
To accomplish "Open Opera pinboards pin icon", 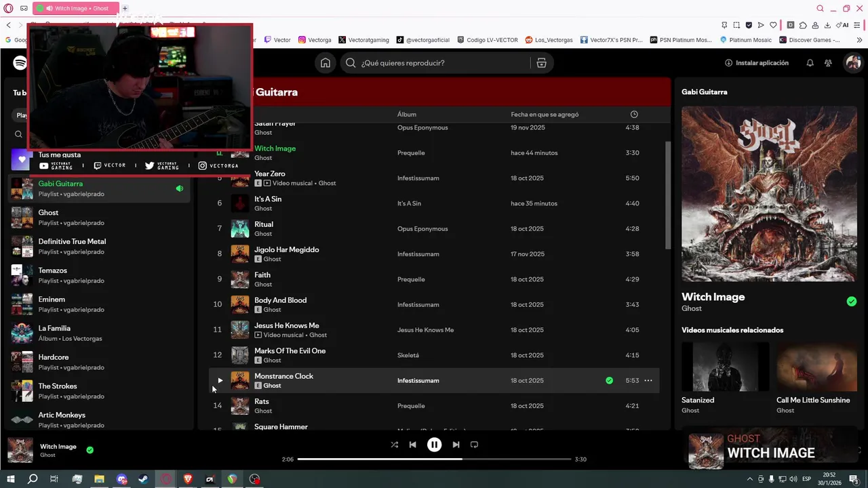I will 724,25.
